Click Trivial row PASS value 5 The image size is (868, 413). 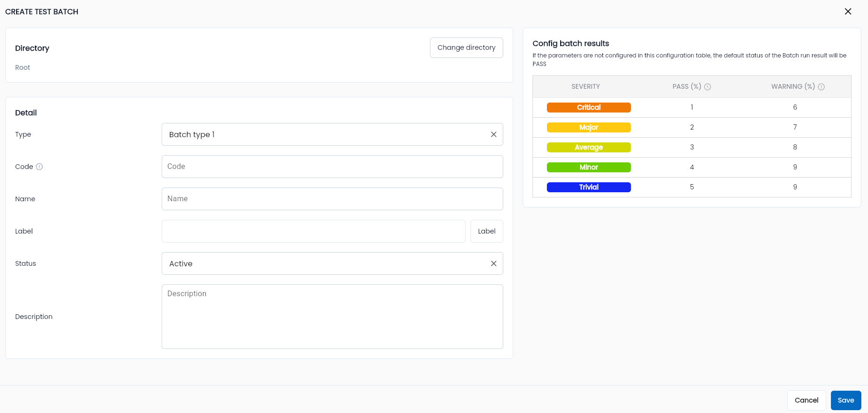[692, 187]
